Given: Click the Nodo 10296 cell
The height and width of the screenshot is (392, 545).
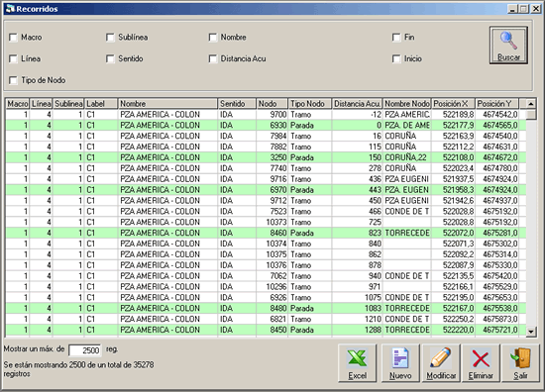Looking at the screenshot, I should (272, 286).
